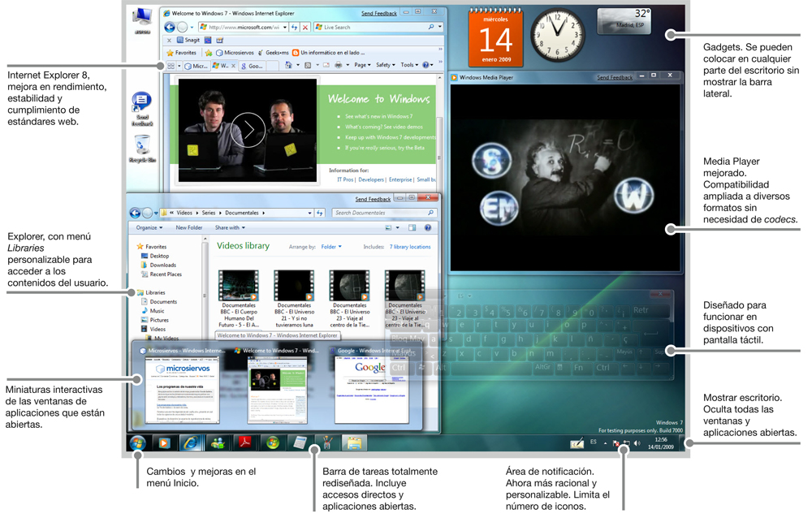
Task: Go back in the Internet Explorer window
Action: [x=170, y=28]
